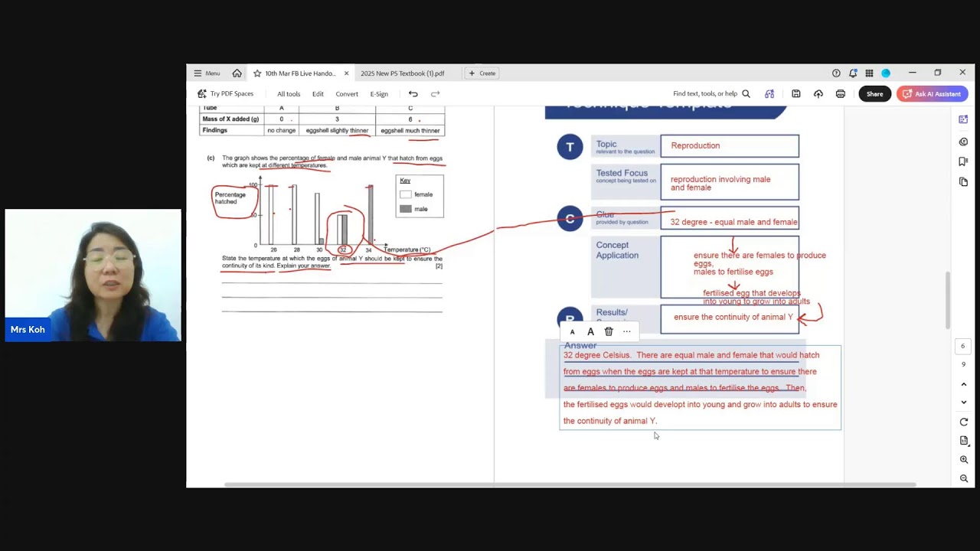This screenshot has height=551, width=980.
Task: Click the '32 degree - equal male and female' text
Action: [733, 222]
